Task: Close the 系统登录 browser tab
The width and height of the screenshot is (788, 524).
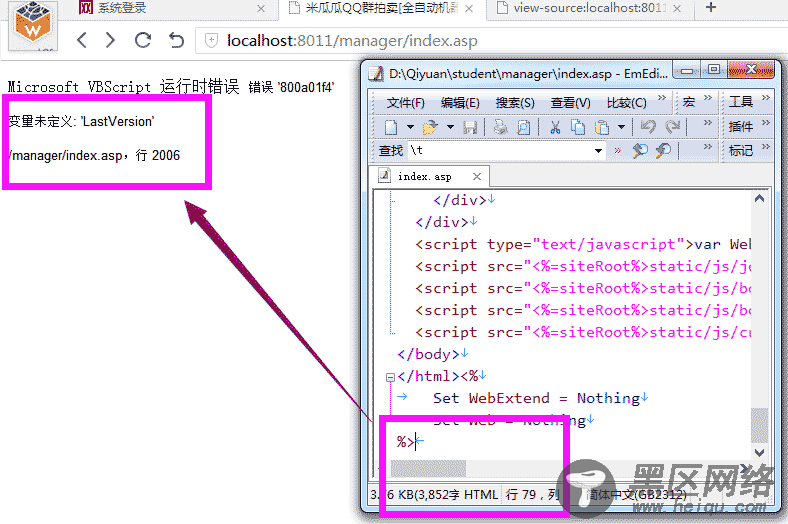Action: pyautogui.click(x=260, y=9)
